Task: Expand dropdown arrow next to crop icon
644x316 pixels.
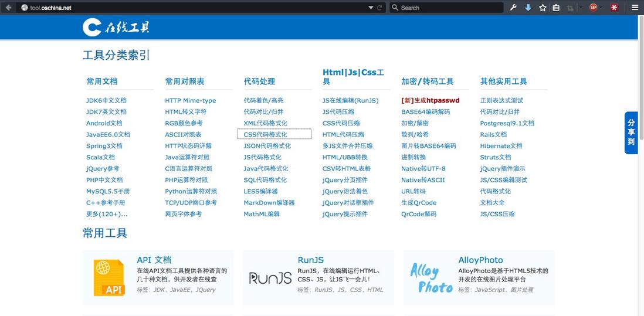Action: tap(580, 8)
